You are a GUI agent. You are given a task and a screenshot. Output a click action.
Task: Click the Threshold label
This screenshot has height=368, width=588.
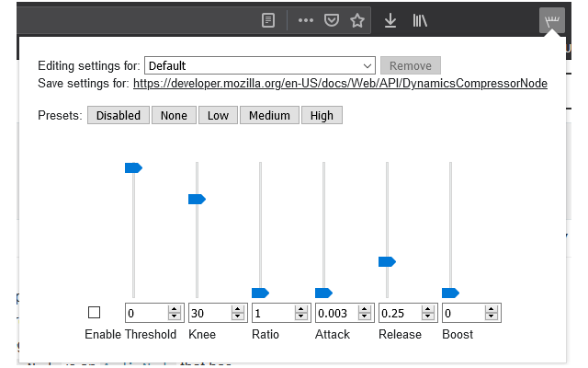(151, 334)
